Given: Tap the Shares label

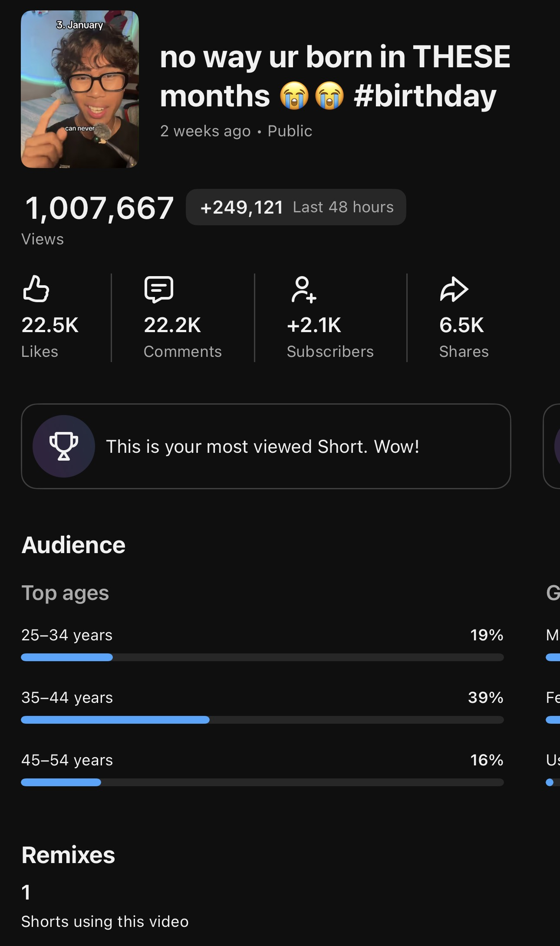Looking at the screenshot, I should (x=464, y=352).
